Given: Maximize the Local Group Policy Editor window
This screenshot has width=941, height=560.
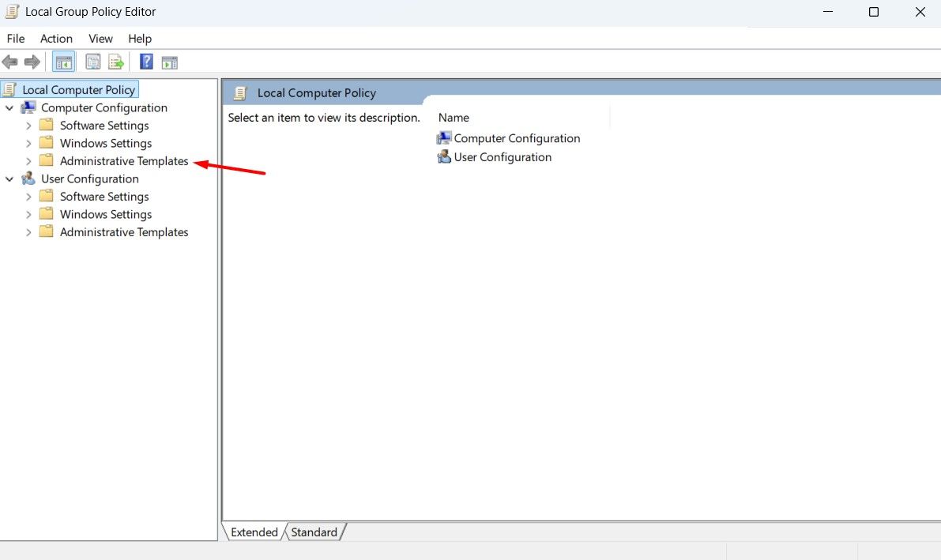Looking at the screenshot, I should pyautogui.click(x=874, y=11).
